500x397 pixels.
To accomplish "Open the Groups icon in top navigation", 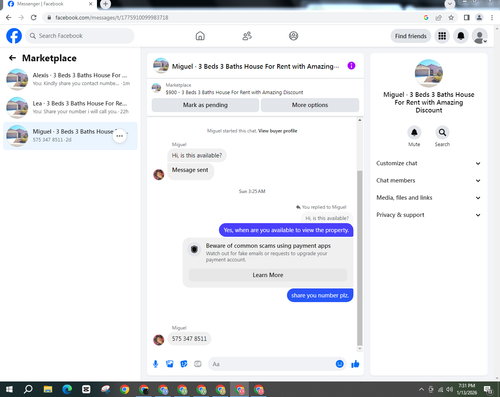I will pyautogui.click(x=293, y=36).
